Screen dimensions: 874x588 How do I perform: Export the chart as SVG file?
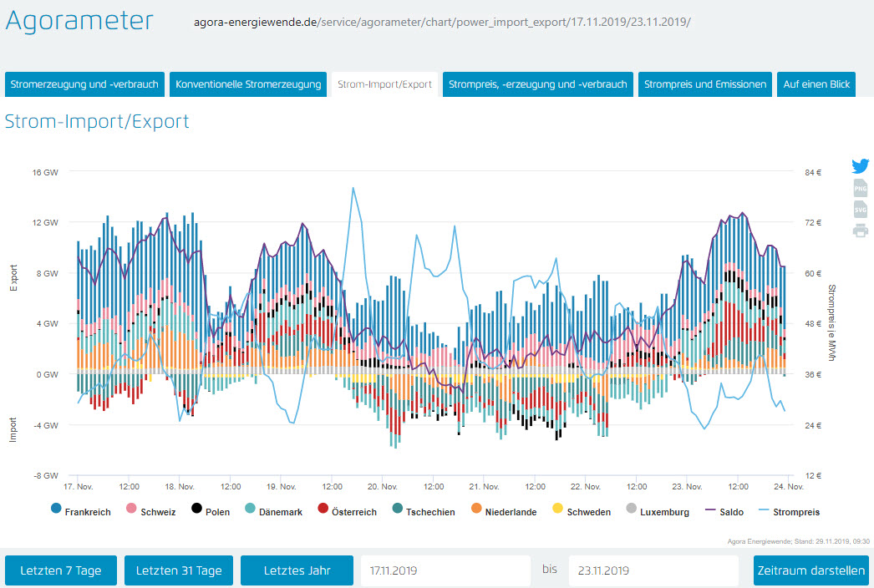coord(861,210)
